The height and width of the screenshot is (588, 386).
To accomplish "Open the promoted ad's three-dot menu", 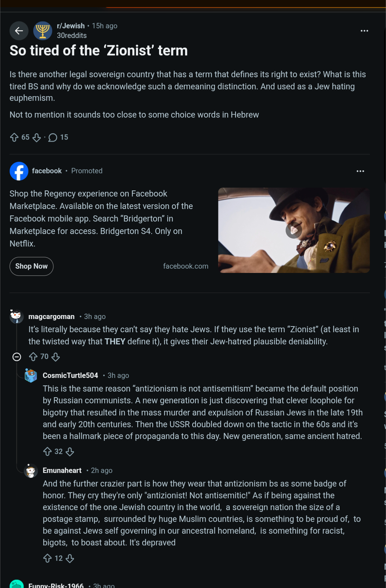I will (x=360, y=171).
